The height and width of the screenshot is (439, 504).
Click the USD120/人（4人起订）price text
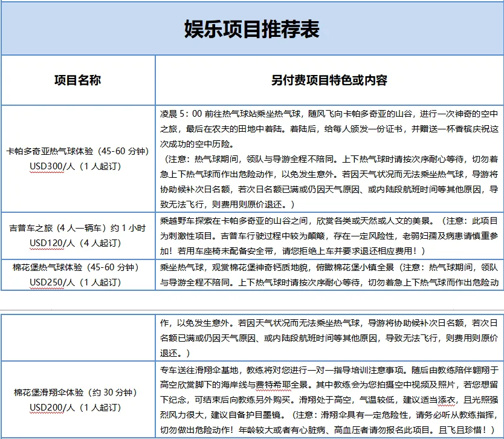pyautogui.click(x=75, y=243)
